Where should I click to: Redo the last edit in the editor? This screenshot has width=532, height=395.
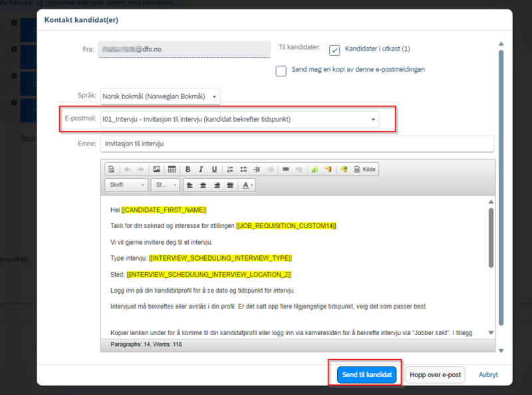click(140, 170)
